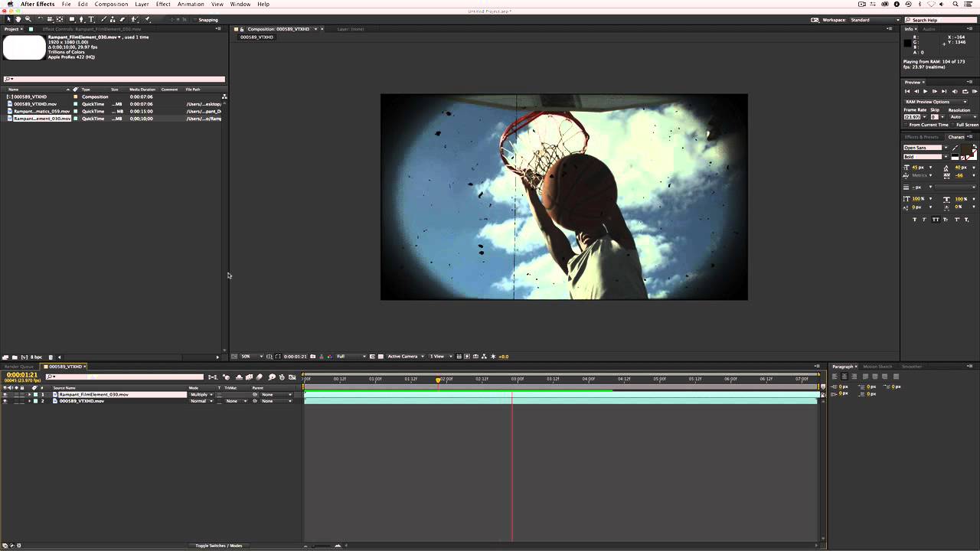980x551 pixels.
Task: Enable the Snapping checkbox
Action: click(x=194, y=20)
